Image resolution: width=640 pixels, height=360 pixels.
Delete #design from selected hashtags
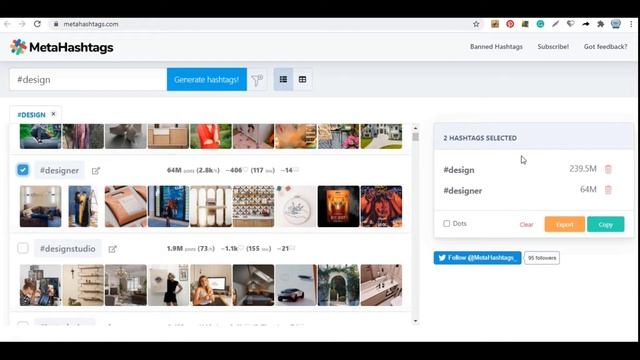608,169
